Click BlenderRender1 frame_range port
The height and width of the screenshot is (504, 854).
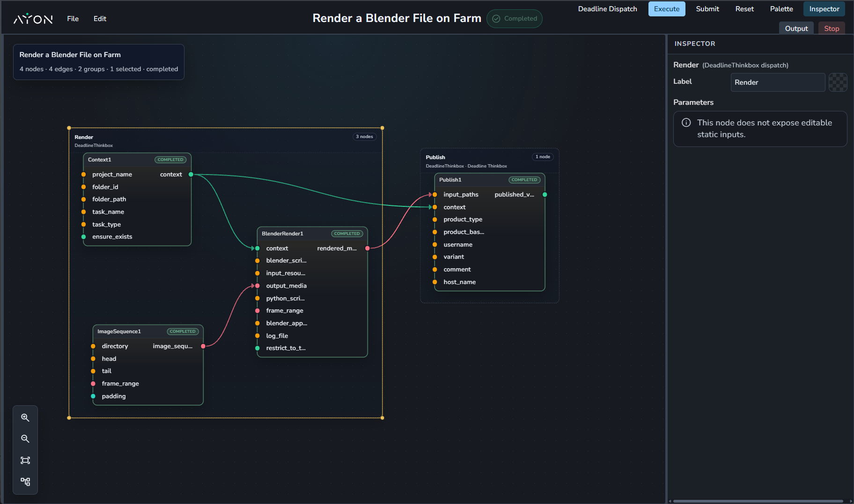pyautogui.click(x=258, y=311)
